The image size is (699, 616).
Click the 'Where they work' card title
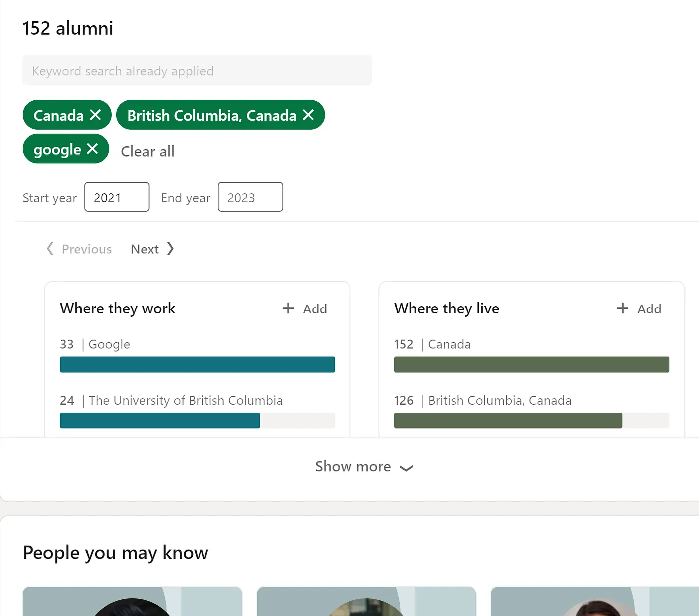tap(118, 308)
